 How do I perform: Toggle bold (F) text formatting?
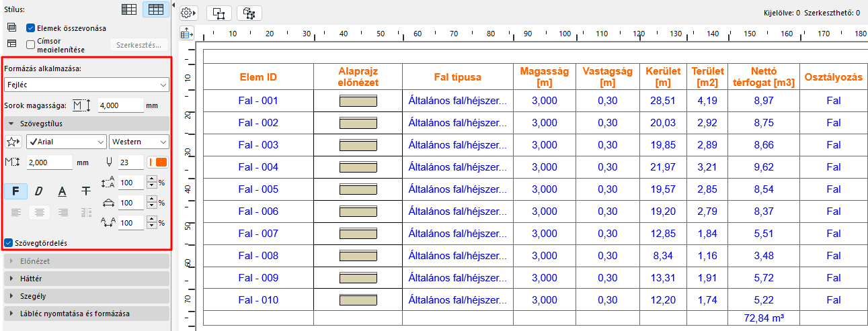(15, 191)
